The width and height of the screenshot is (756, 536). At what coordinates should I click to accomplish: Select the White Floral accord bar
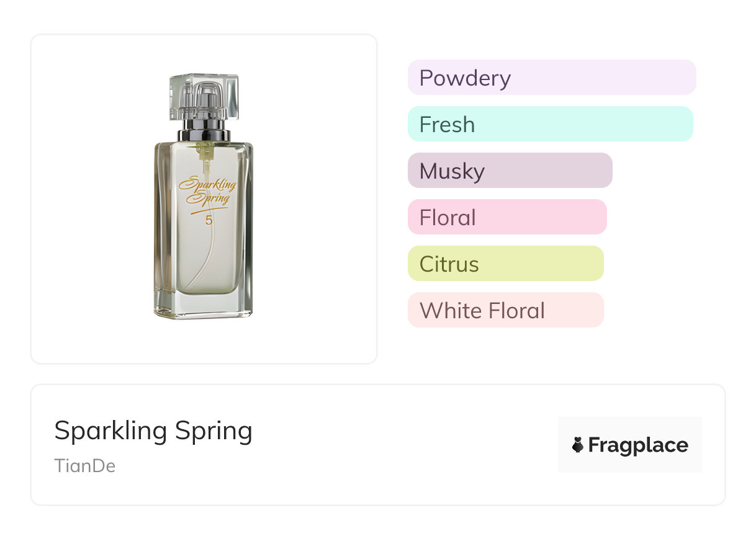pyautogui.click(x=505, y=310)
